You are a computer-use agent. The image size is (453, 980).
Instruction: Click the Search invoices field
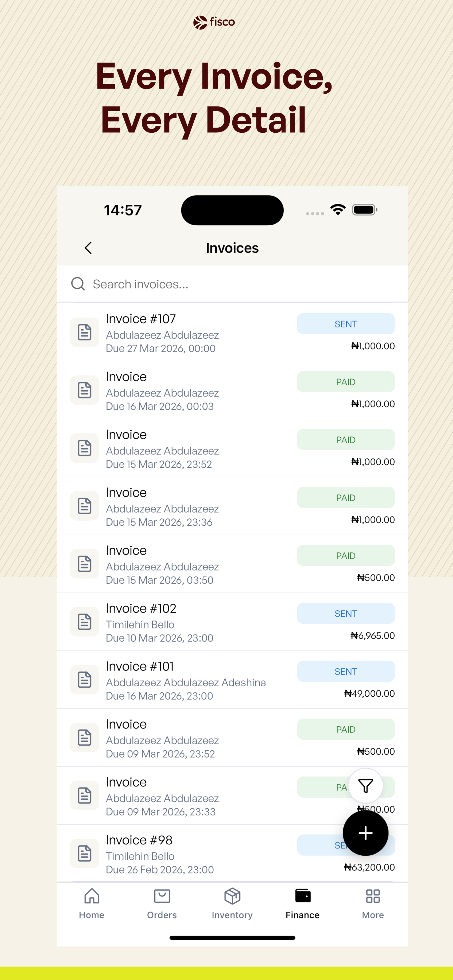point(232,284)
